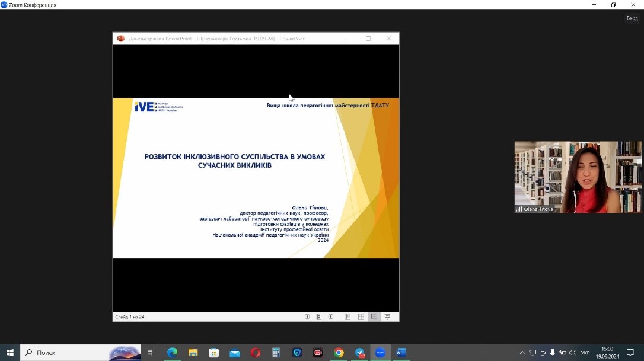Viewport: 644px width, 361px height.
Task: Go to the previous slide in PowerPoint
Action: 307,317
